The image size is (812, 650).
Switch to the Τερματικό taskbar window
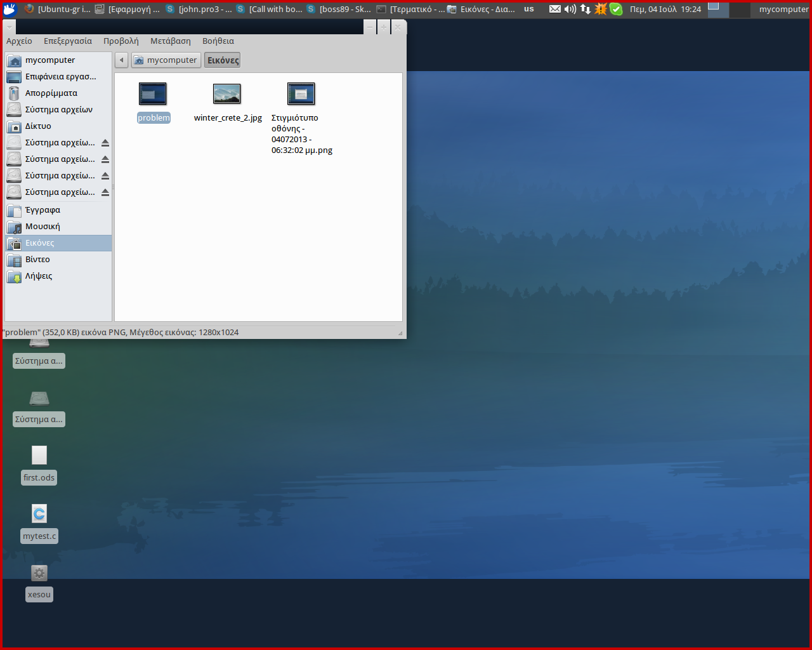tap(411, 9)
